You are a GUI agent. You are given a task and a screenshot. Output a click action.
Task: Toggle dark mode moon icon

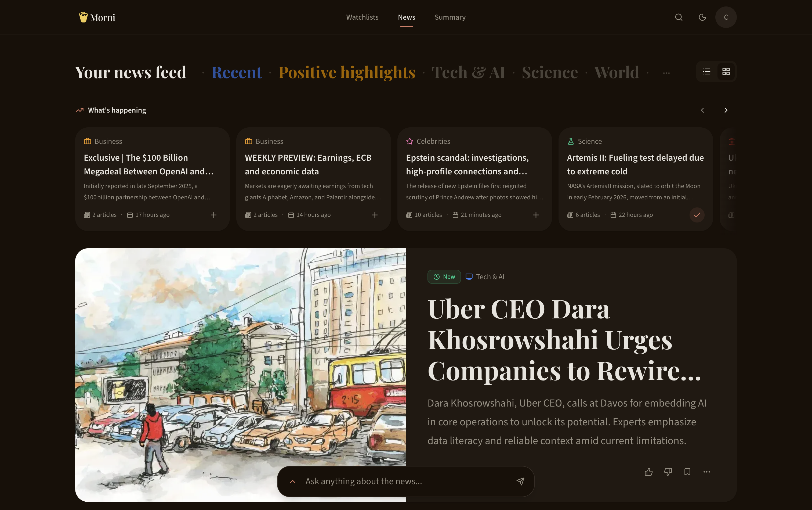(x=702, y=17)
